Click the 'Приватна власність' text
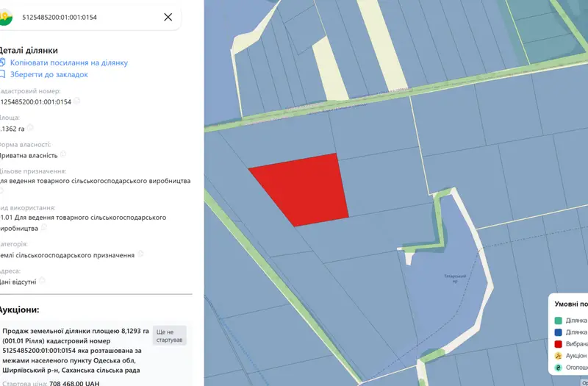This screenshot has height=386, width=588. click(29, 155)
